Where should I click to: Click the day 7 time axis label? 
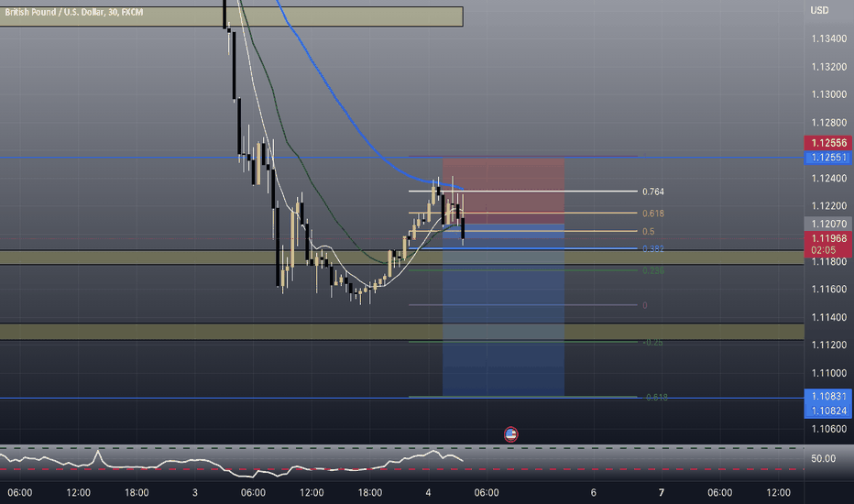(x=662, y=493)
